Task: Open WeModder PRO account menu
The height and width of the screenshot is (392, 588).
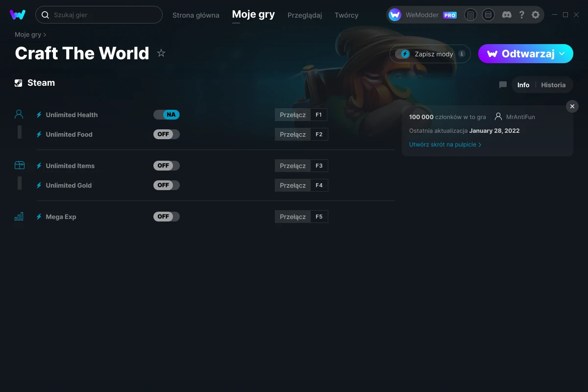Action: tap(423, 15)
